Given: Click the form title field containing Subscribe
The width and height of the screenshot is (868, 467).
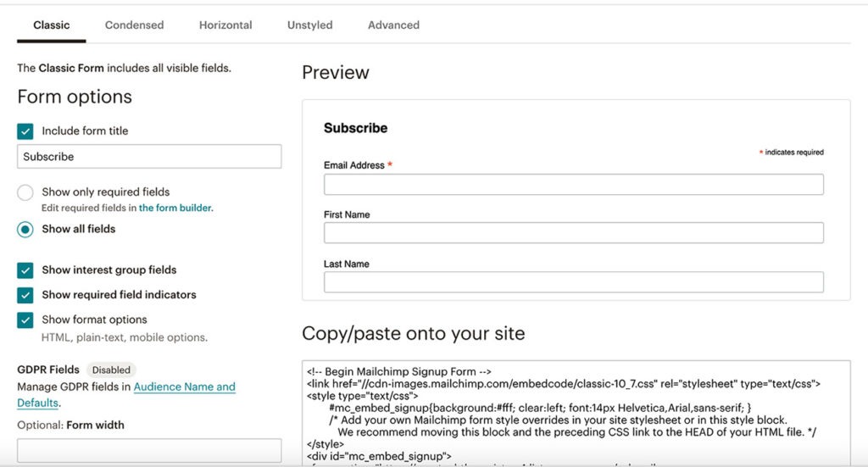Looking at the screenshot, I should [x=149, y=157].
